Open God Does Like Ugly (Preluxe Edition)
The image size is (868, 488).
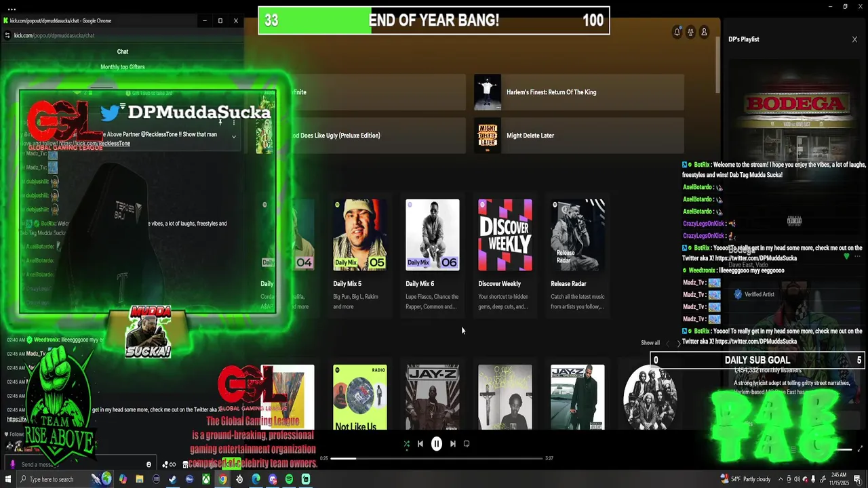tap(360, 136)
